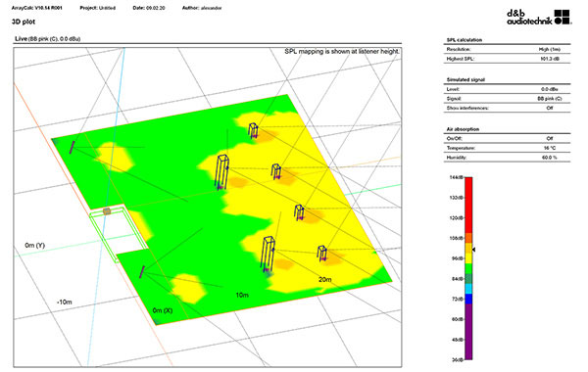Click the 'Project: Untitled' header text
The width and height of the screenshot is (588, 372).
[x=97, y=8]
